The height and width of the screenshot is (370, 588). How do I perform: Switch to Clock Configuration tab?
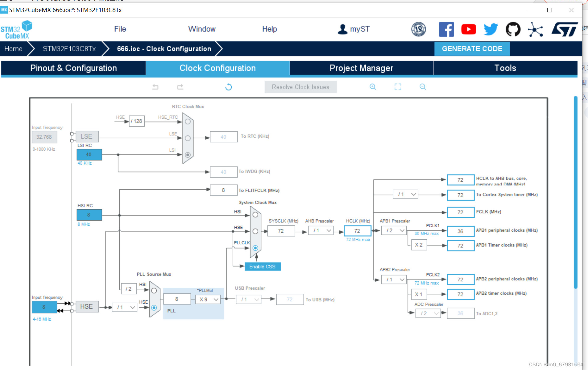pyautogui.click(x=217, y=68)
